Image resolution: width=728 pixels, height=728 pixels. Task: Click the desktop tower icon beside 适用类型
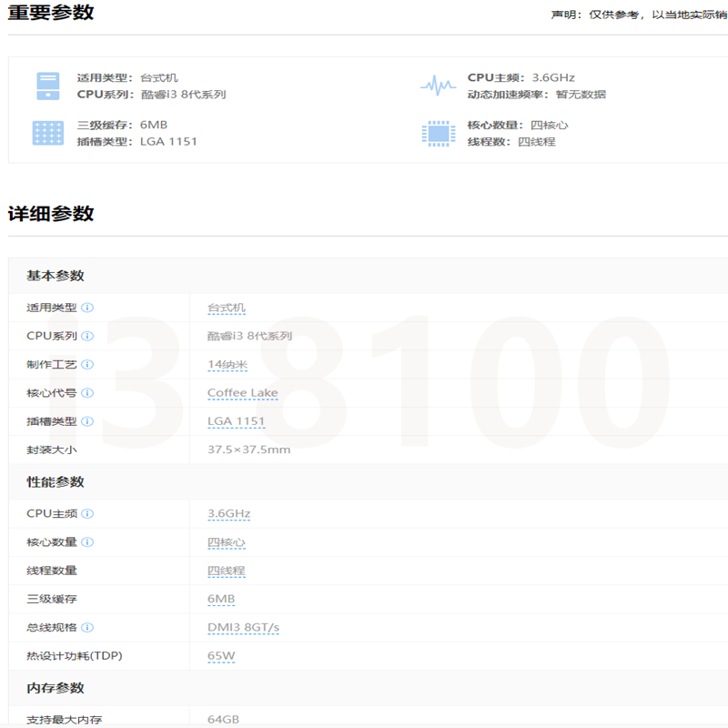point(48,86)
